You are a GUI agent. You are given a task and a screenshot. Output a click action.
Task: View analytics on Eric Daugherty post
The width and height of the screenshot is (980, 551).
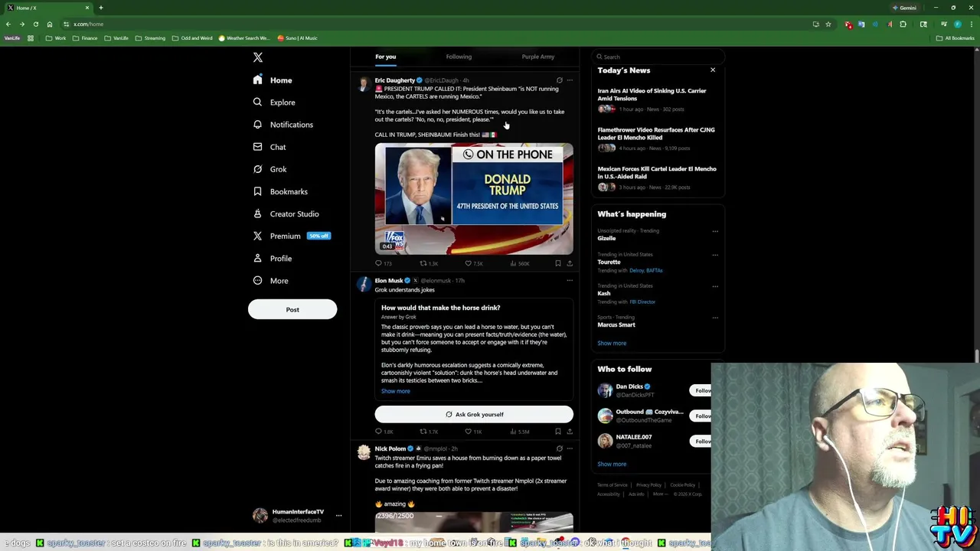520,263
